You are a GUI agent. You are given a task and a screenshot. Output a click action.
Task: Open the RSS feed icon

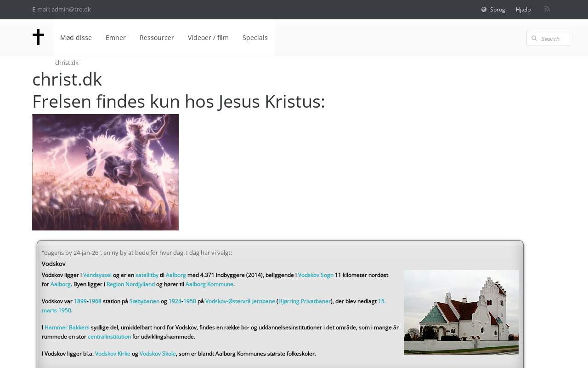tap(547, 9)
